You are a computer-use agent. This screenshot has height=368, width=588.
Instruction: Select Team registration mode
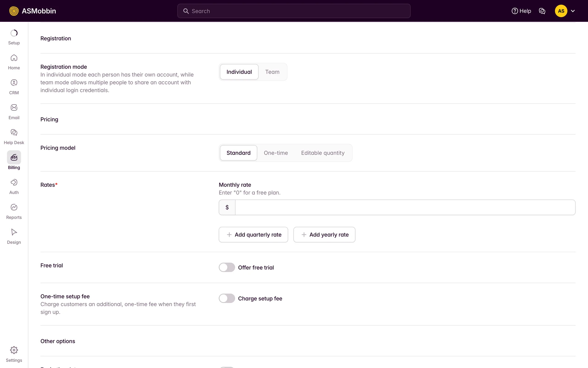(272, 72)
